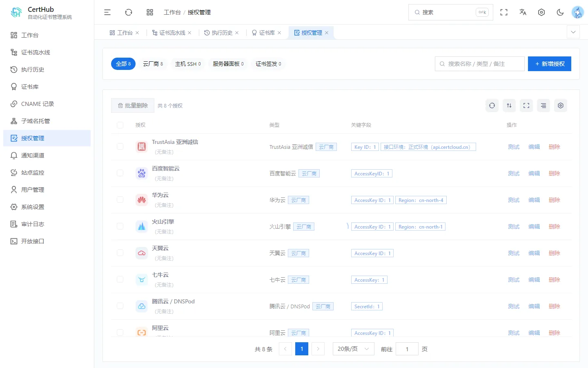The height and width of the screenshot is (368, 588).
Task: Close the 证书流水线 tab
Action: pyautogui.click(x=189, y=33)
